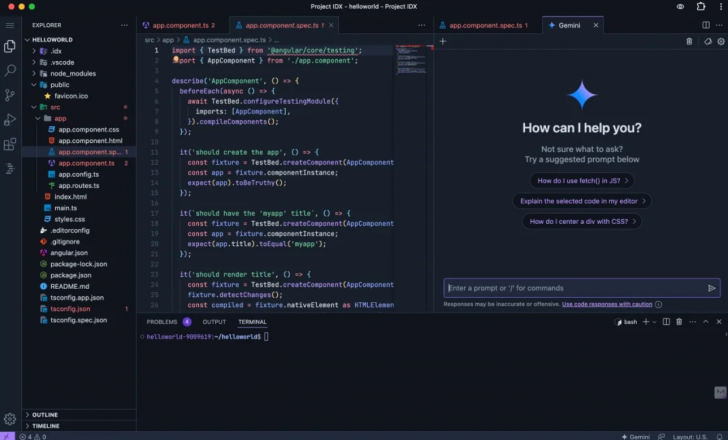728x440 pixels.
Task: Open app.component.html in explorer
Action: click(x=90, y=141)
